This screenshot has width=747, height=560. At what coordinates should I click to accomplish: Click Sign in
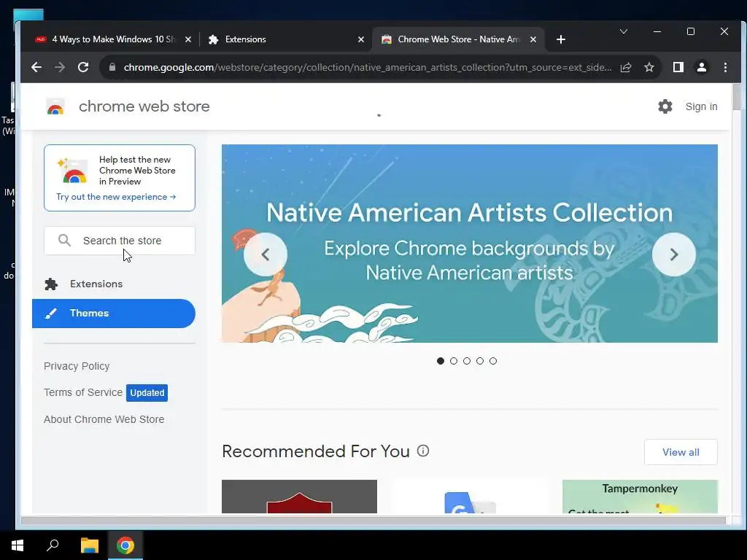click(701, 106)
